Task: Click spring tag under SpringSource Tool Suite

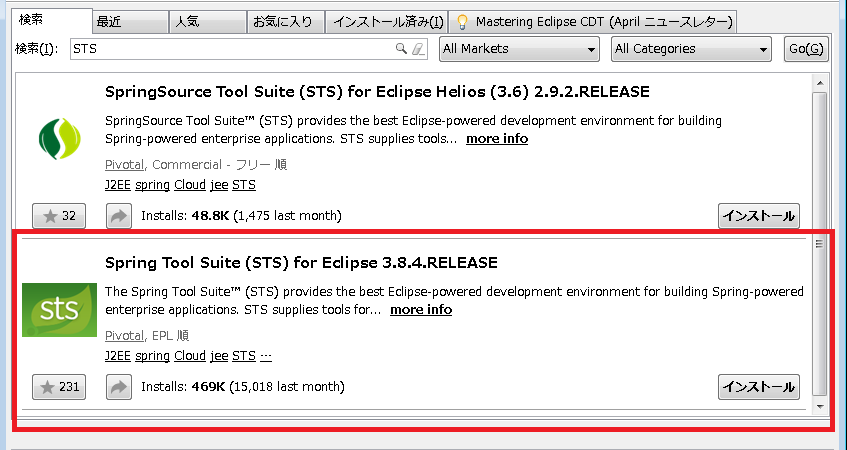Action: [x=152, y=185]
